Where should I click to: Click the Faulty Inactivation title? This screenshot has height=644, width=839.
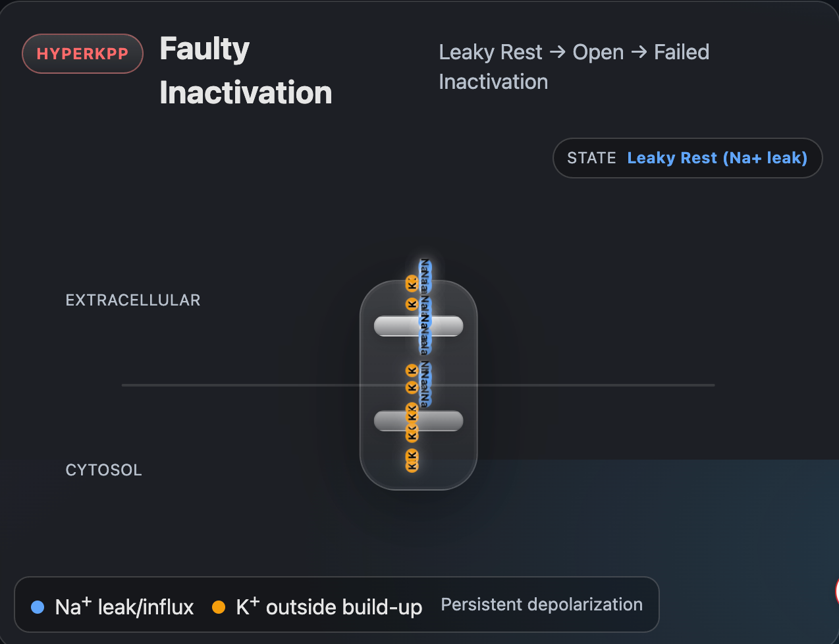click(245, 70)
